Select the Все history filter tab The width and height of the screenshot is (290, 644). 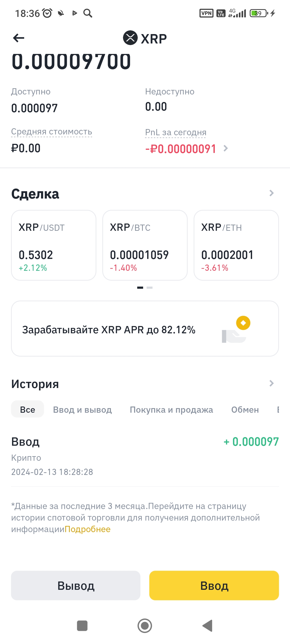[x=27, y=409]
